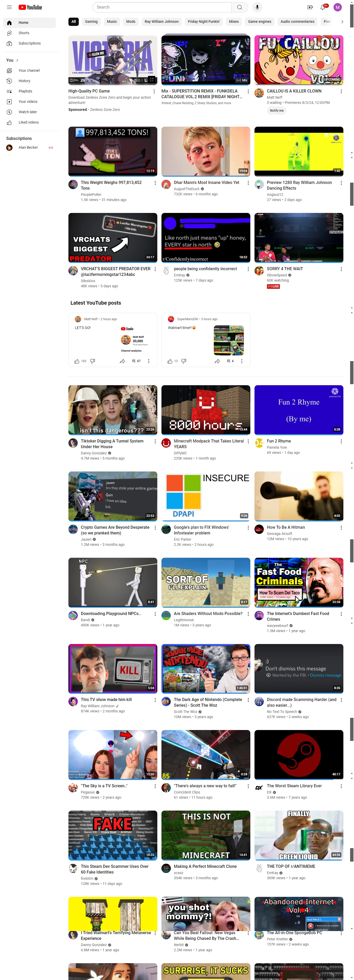Open 'Discord made Scamming Harder' title
This screenshot has width=354, height=980.
301,702
